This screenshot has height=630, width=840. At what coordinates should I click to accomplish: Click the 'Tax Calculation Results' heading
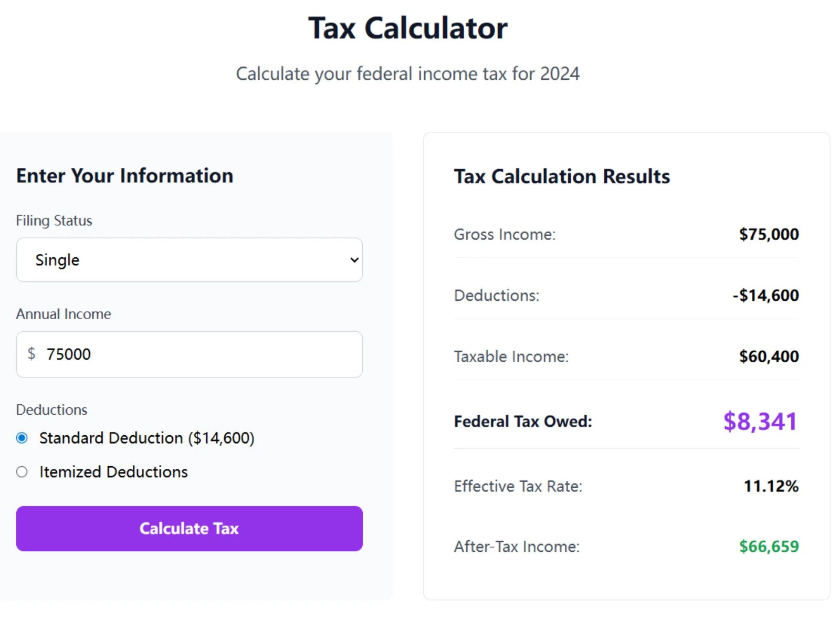tap(562, 176)
